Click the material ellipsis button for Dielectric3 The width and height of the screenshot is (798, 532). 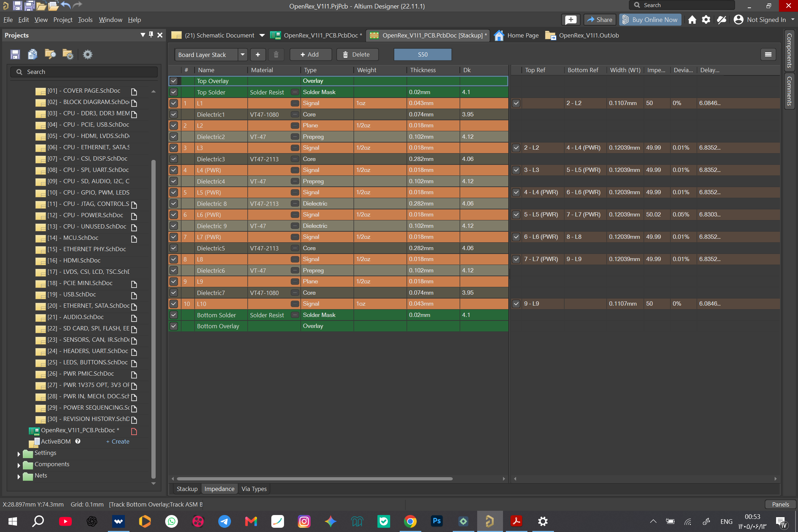pos(295,159)
